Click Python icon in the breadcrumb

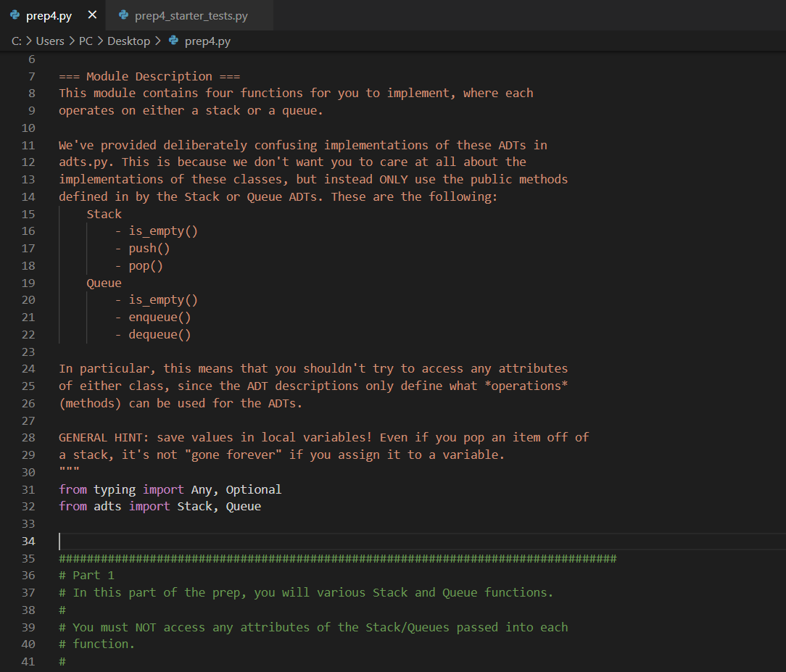tap(173, 41)
